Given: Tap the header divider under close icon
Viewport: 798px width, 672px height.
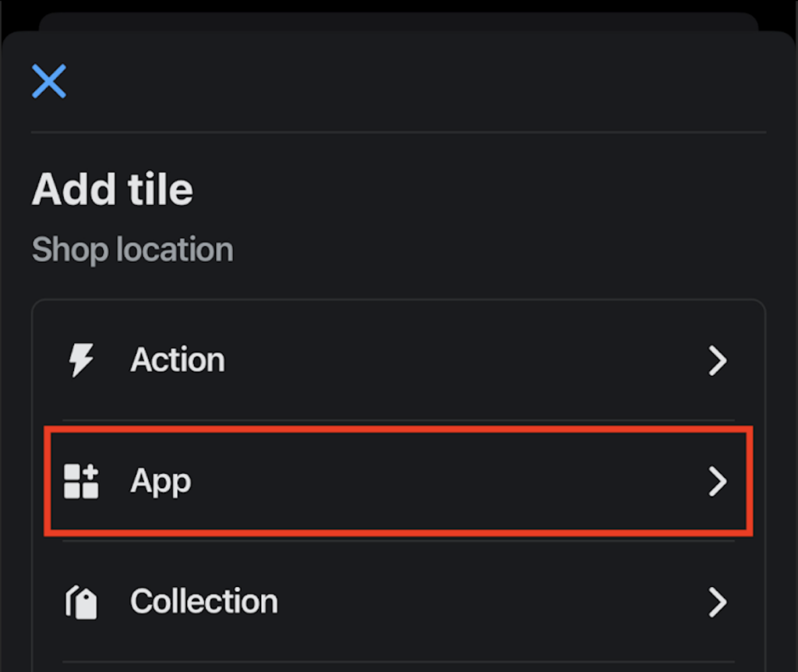Looking at the screenshot, I should (398, 133).
